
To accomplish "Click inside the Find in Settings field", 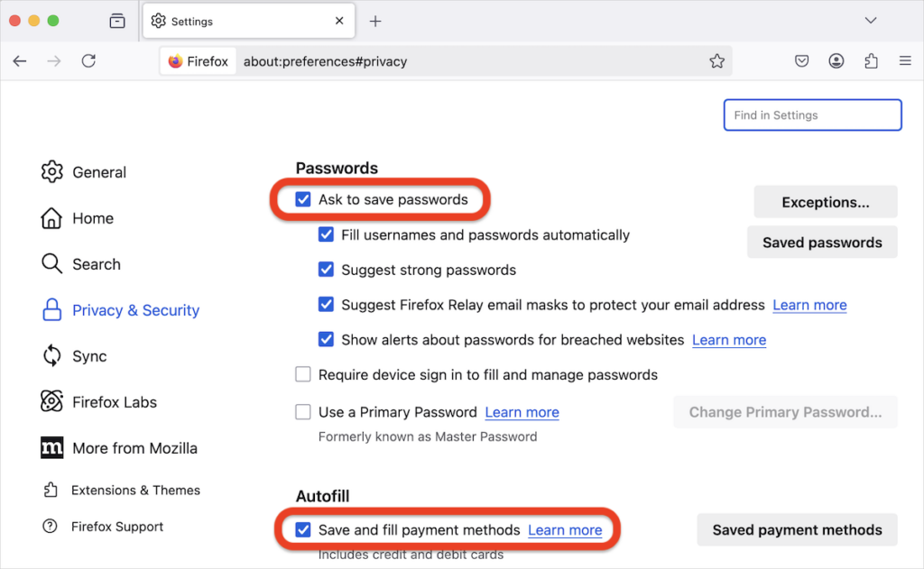I will coord(811,115).
